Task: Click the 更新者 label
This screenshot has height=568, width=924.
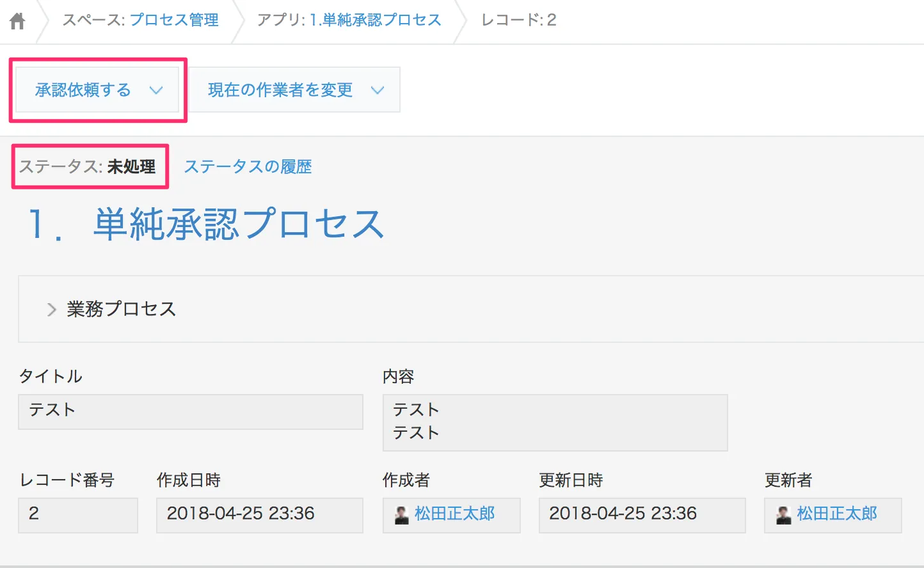Action: [x=788, y=480]
